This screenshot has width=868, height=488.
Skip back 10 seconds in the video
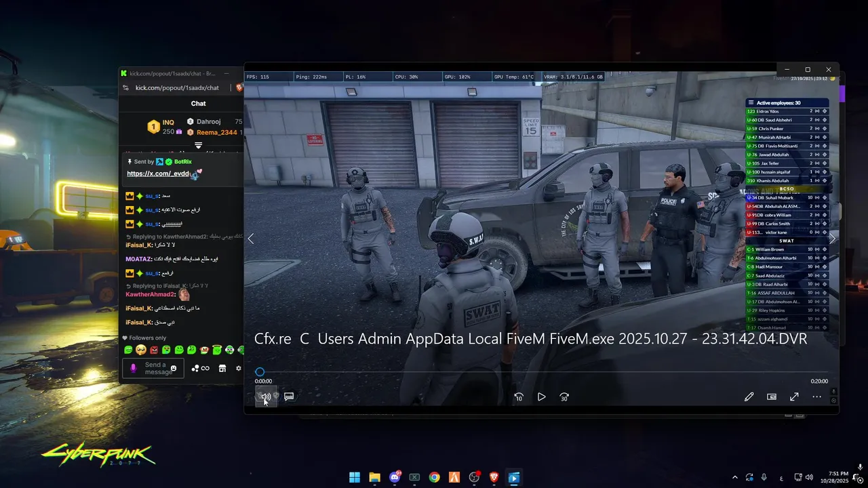(x=519, y=397)
